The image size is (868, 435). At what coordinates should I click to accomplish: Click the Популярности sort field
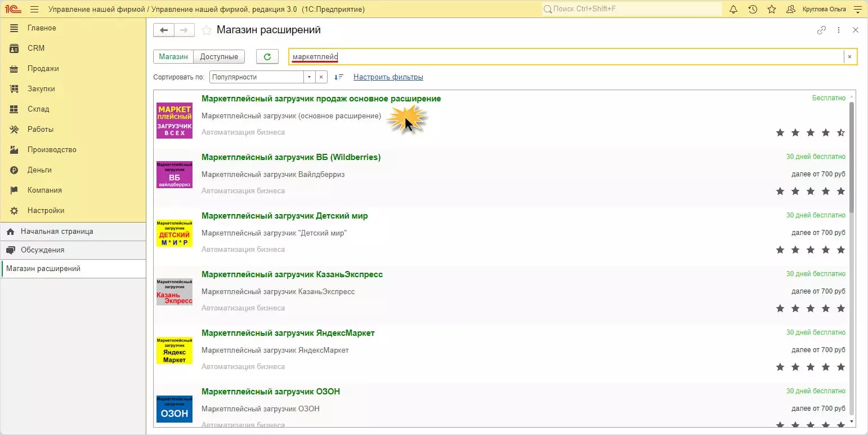point(257,77)
